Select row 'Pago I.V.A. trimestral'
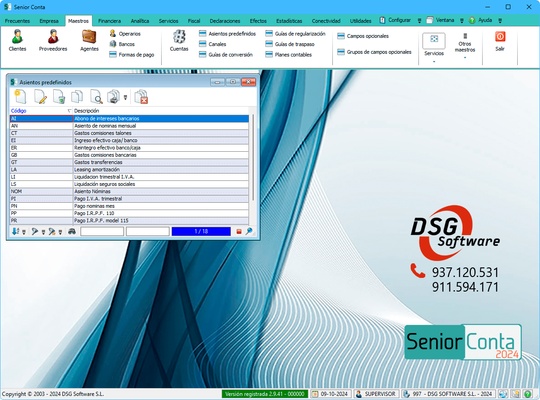Viewport: 540px width, 400px height. coord(129,199)
